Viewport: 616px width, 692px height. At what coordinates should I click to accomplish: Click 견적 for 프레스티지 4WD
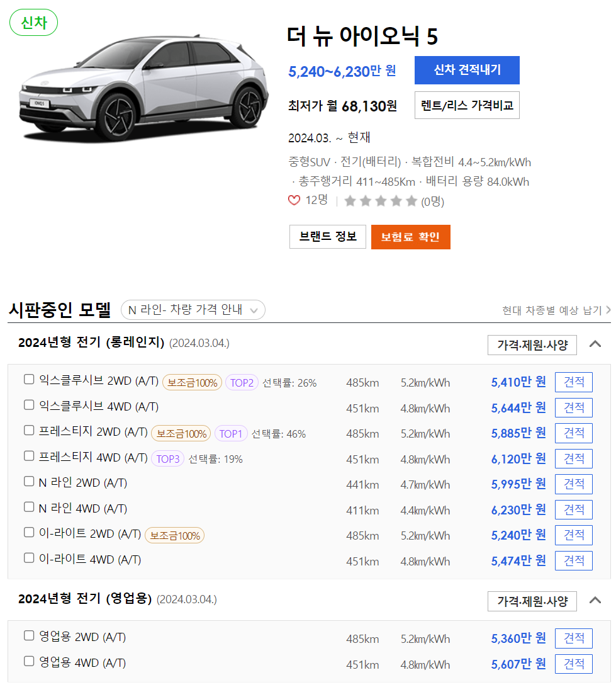pos(574,459)
